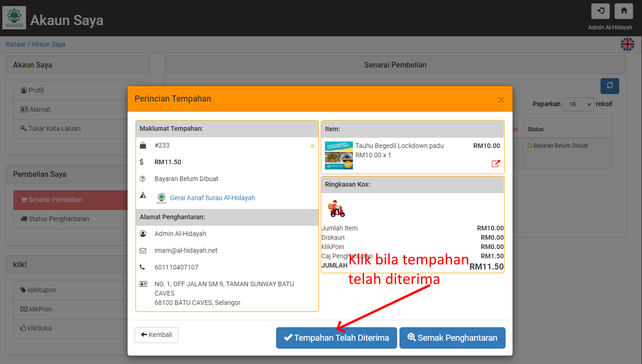Click the star icon beside order #233

(313, 146)
